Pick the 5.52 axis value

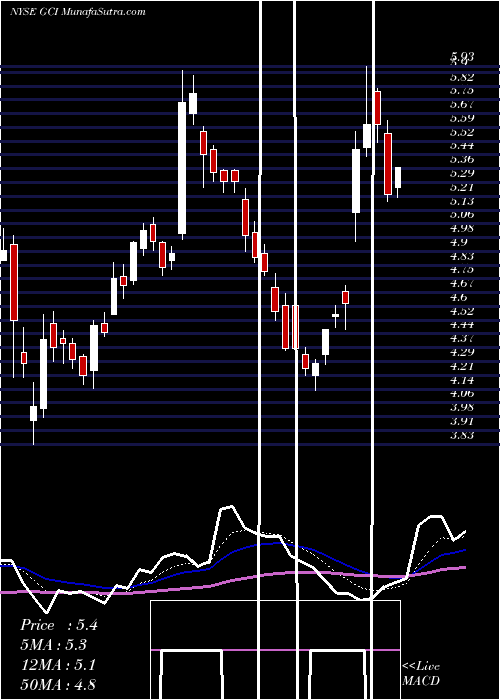pos(462,133)
